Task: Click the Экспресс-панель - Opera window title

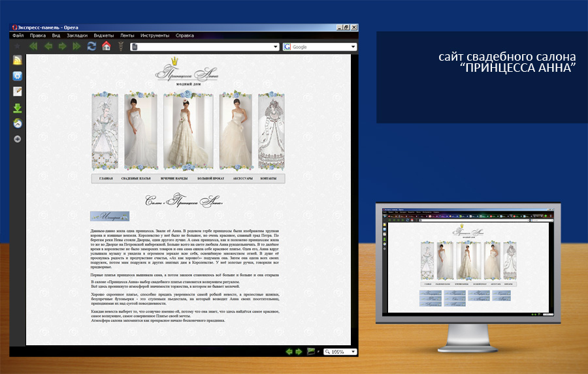Action: [x=48, y=27]
